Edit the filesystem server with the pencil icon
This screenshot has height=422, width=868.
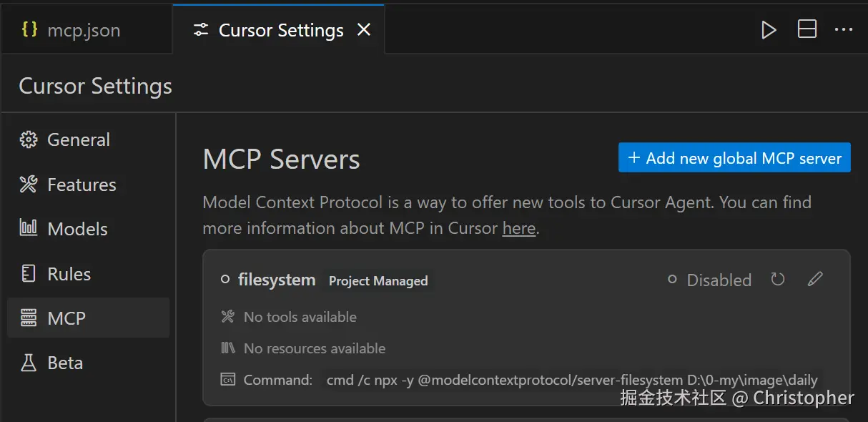[x=815, y=280]
